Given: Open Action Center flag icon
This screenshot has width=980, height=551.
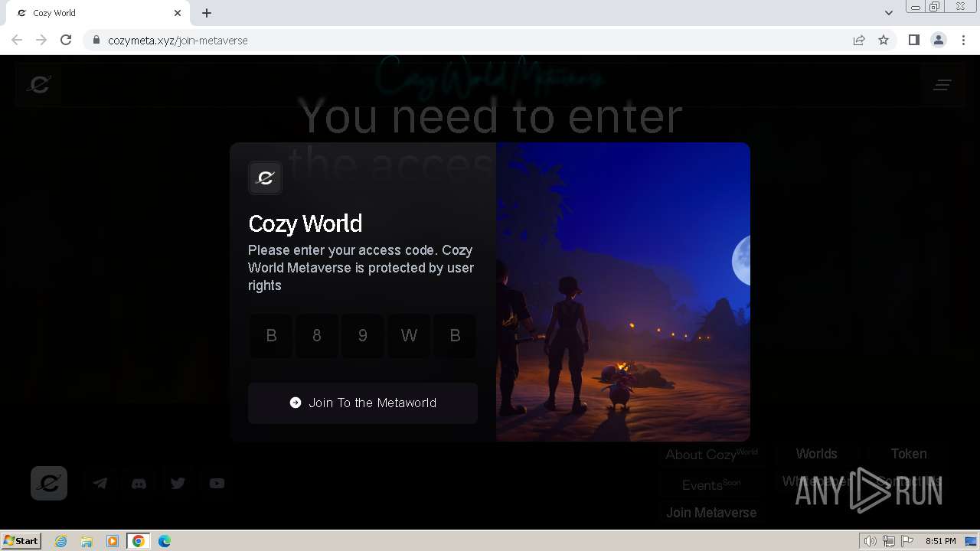Looking at the screenshot, I should [x=907, y=541].
